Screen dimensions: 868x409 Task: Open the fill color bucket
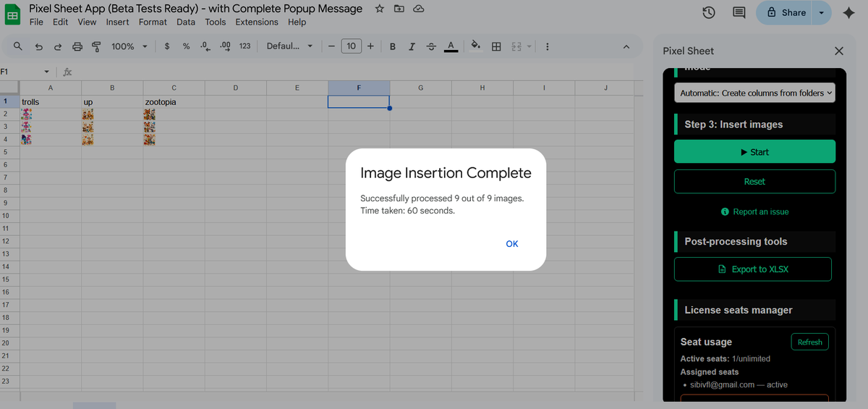[x=475, y=46]
